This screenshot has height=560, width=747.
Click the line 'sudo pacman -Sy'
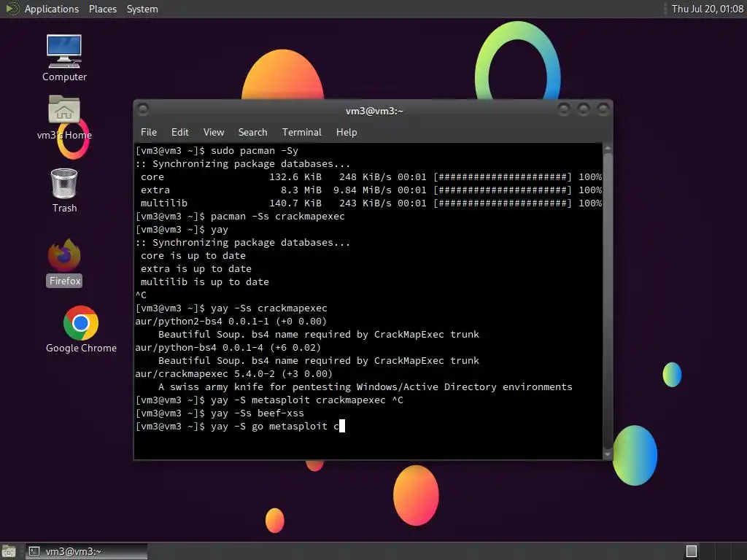click(x=217, y=151)
